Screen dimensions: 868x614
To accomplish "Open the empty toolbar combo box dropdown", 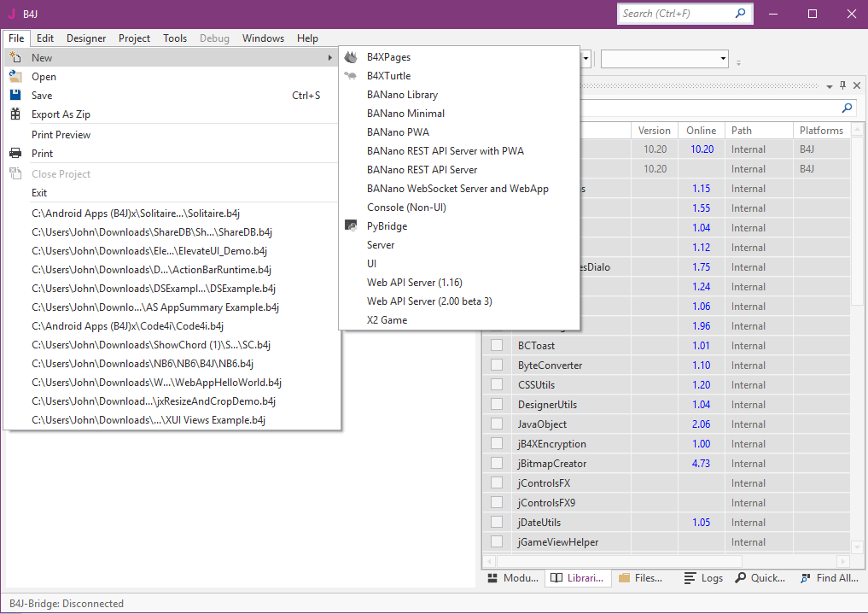I will pos(723,59).
